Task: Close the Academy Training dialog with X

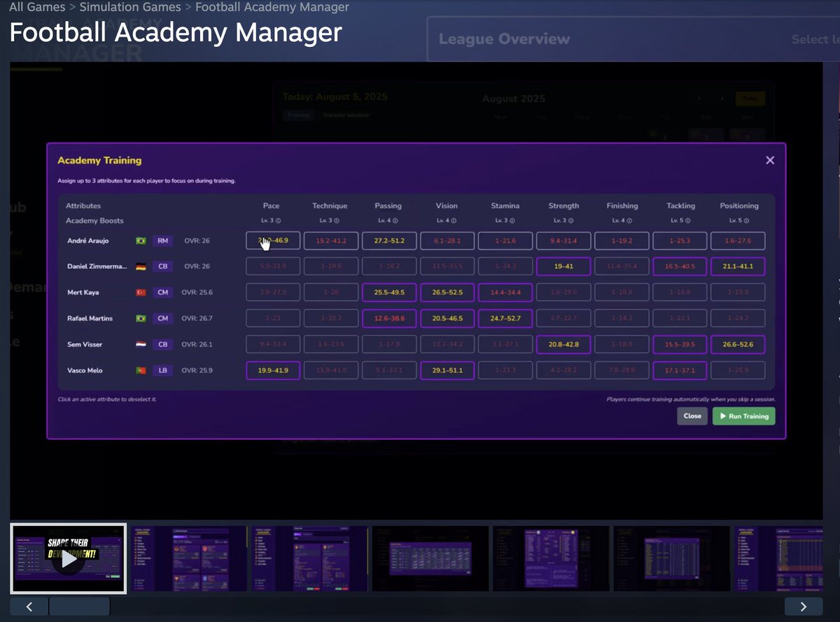Action: tap(770, 160)
